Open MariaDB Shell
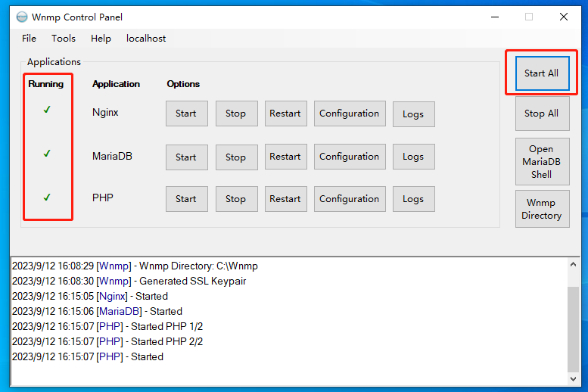Screen dimensions: 588x392 pyautogui.click(x=543, y=162)
